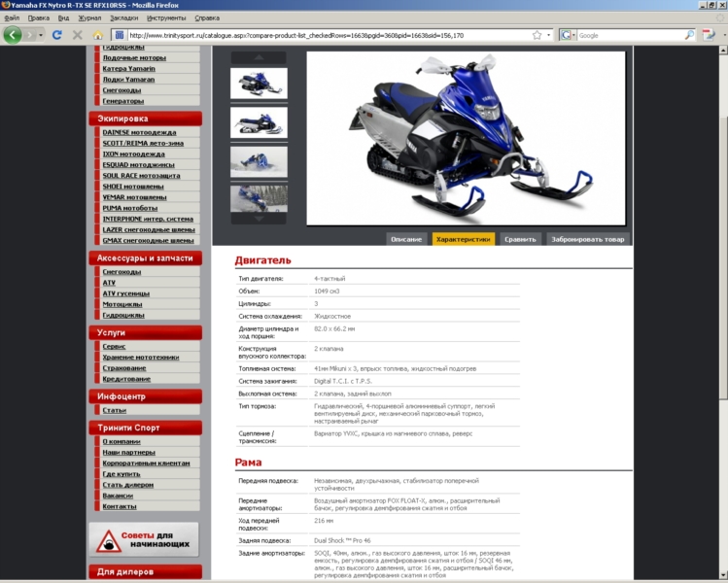Click the Stop loading X icon

(78, 35)
